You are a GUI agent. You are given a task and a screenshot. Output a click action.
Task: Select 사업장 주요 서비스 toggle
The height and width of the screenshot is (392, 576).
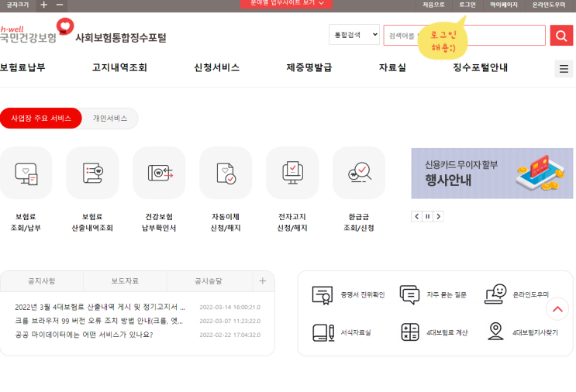coord(41,119)
